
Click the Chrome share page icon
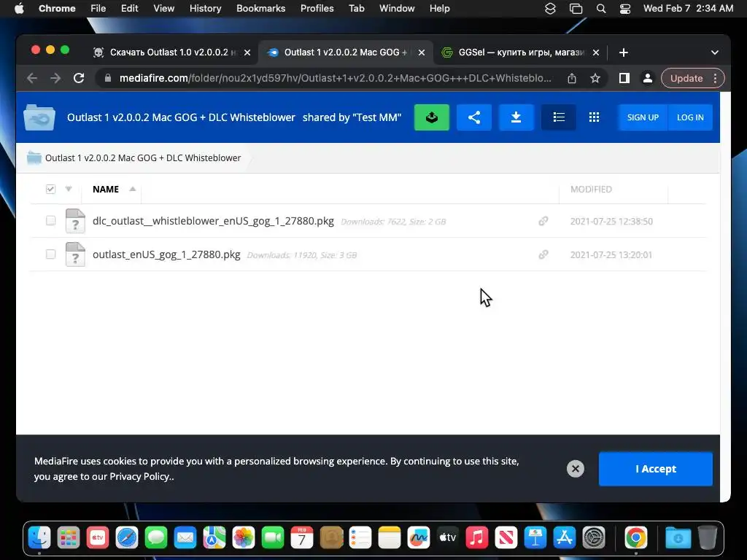point(572,78)
